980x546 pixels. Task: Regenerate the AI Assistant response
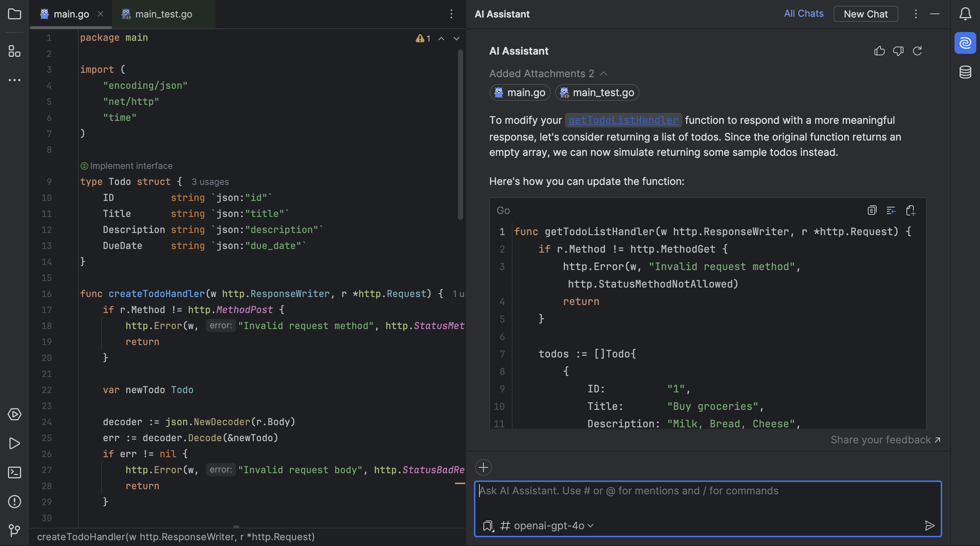coord(917,51)
